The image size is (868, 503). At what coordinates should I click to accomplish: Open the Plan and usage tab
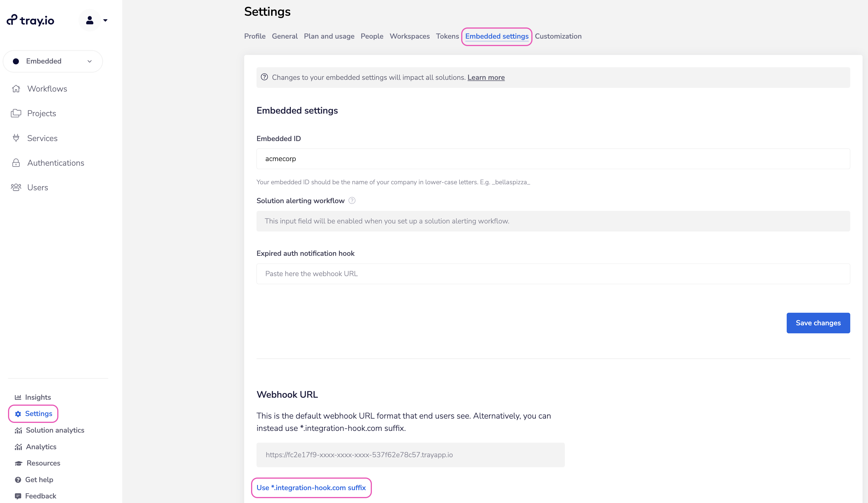[329, 36]
